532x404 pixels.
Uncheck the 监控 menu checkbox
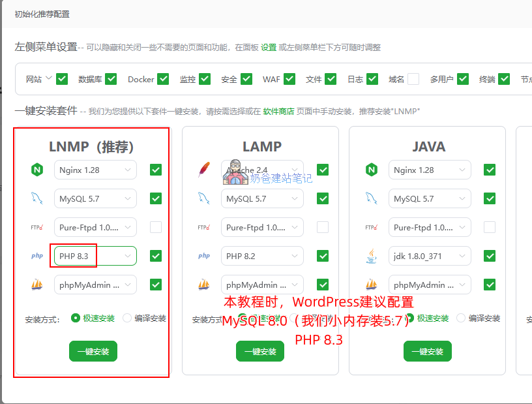(205, 79)
